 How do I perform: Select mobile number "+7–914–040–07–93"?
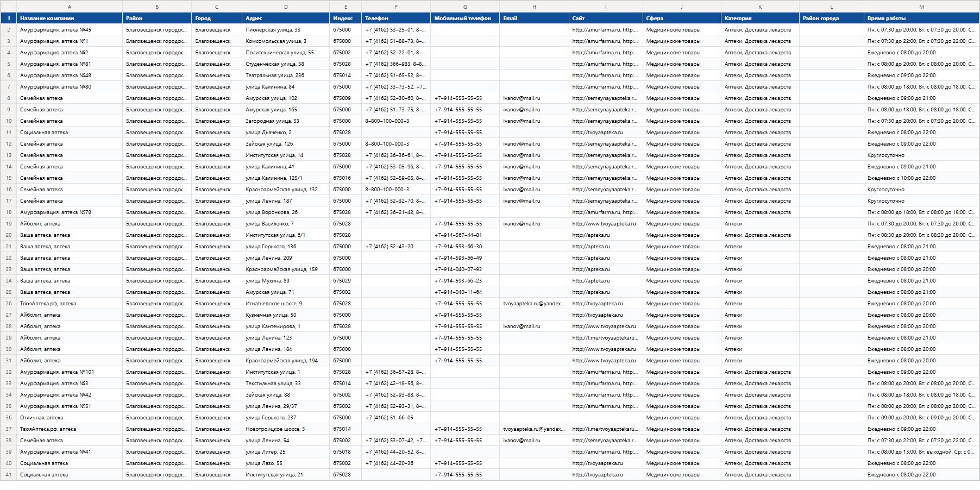pyautogui.click(x=465, y=269)
